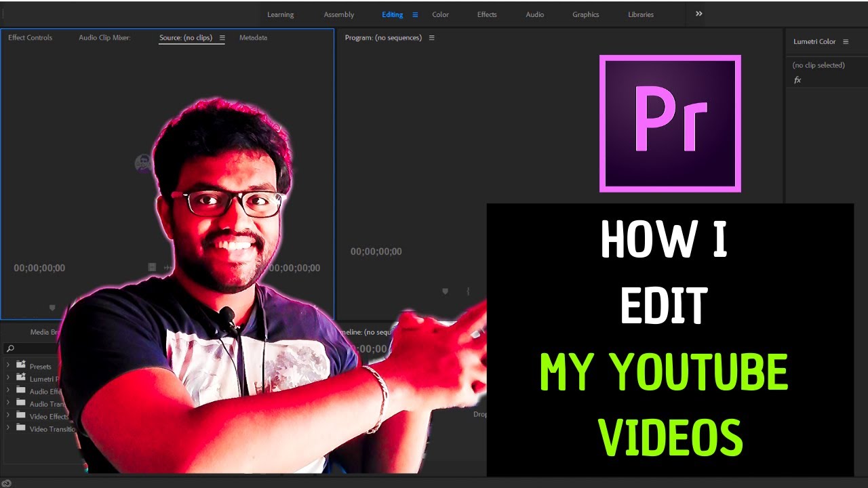Expand the Video Effects folder
Viewport: 868px width, 488px height.
click(x=8, y=416)
